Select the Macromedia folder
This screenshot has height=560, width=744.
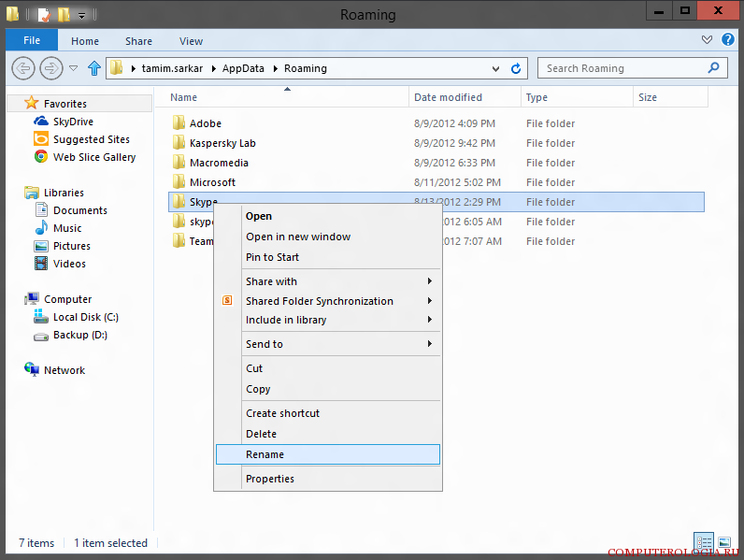tap(219, 163)
